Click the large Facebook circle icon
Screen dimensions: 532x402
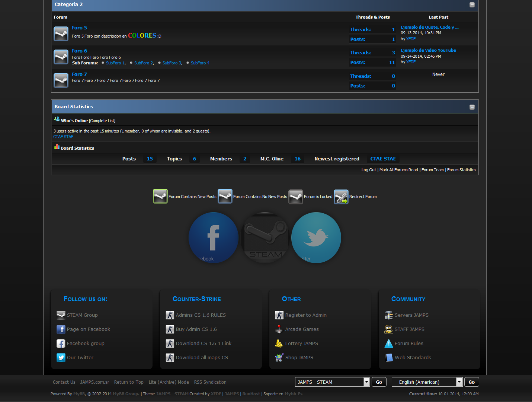(213, 237)
